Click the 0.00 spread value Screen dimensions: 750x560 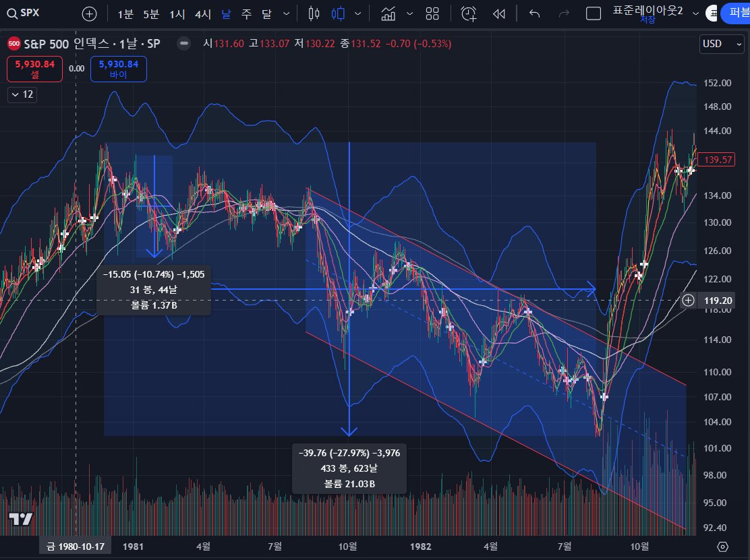tap(76, 69)
